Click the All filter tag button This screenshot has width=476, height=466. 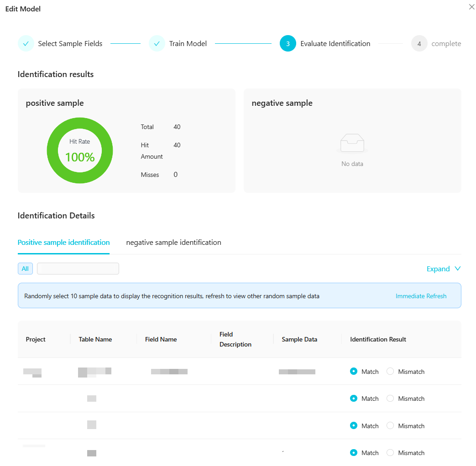click(25, 269)
